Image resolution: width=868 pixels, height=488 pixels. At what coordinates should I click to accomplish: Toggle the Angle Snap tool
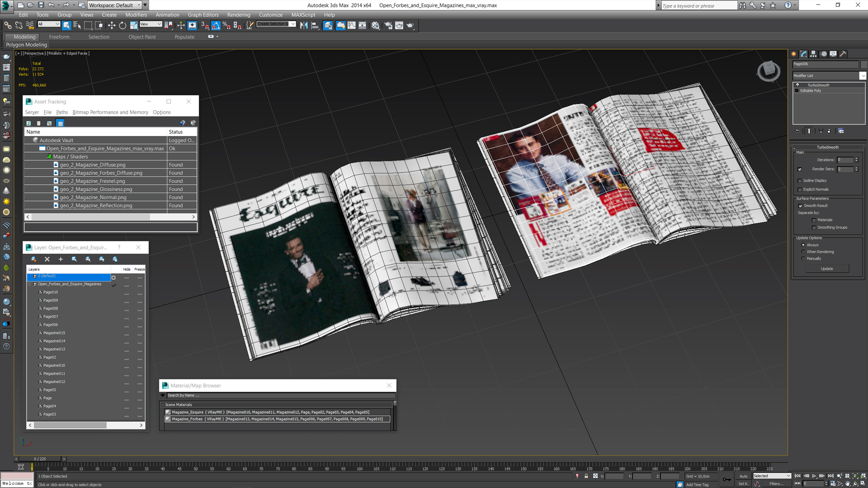(216, 25)
